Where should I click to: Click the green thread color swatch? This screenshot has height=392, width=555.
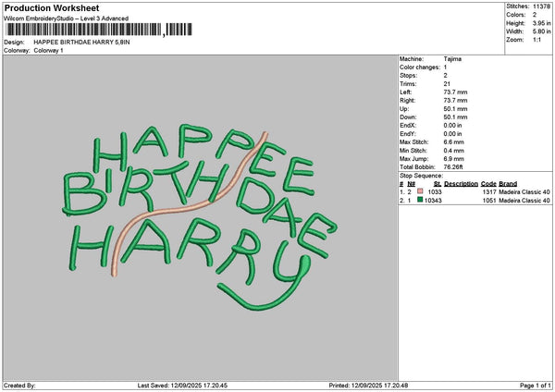tap(420, 200)
